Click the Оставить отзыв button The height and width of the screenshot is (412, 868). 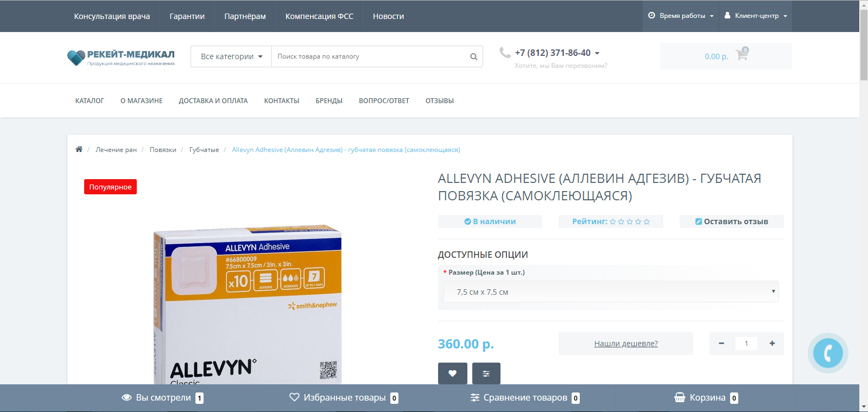[731, 221]
